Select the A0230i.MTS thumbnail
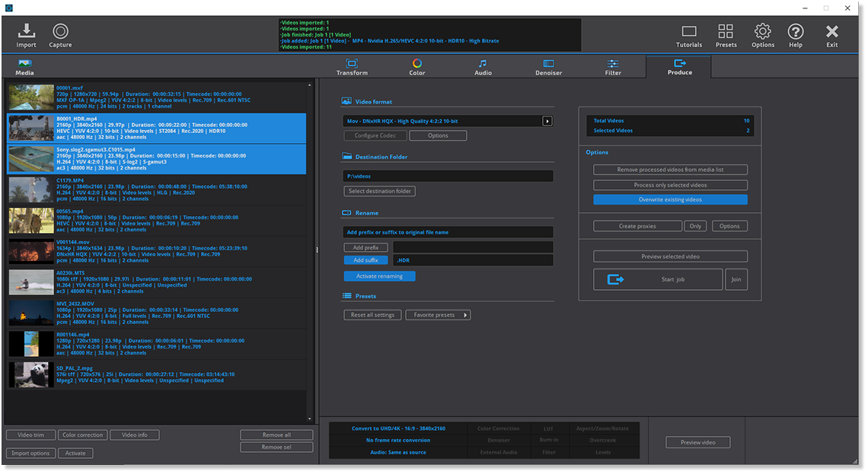Image resolution: width=868 pixels, height=474 pixels. [x=31, y=282]
